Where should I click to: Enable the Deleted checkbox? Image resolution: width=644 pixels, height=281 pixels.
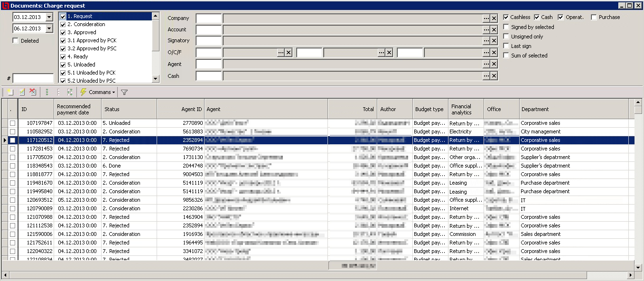[16, 41]
